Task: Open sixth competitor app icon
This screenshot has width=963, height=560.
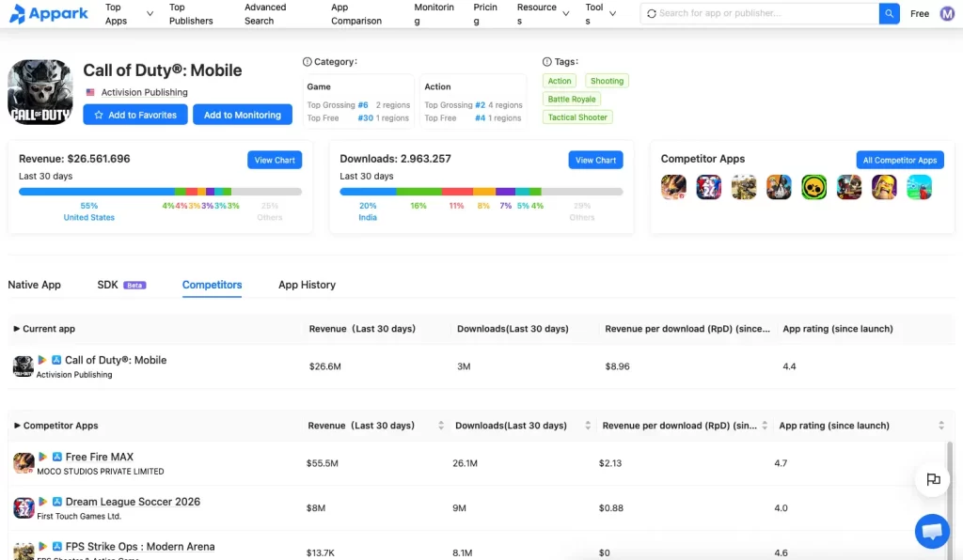Action: [849, 187]
